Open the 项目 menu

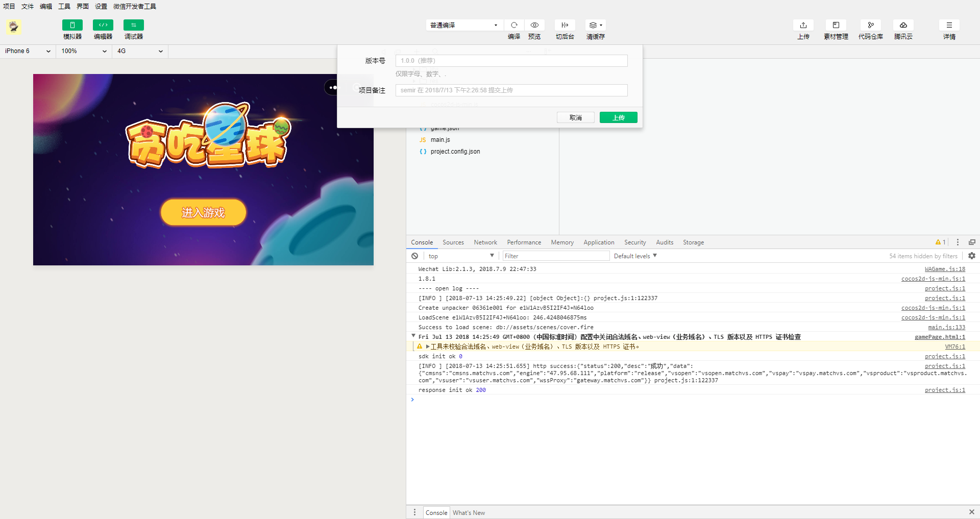[9, 7]
